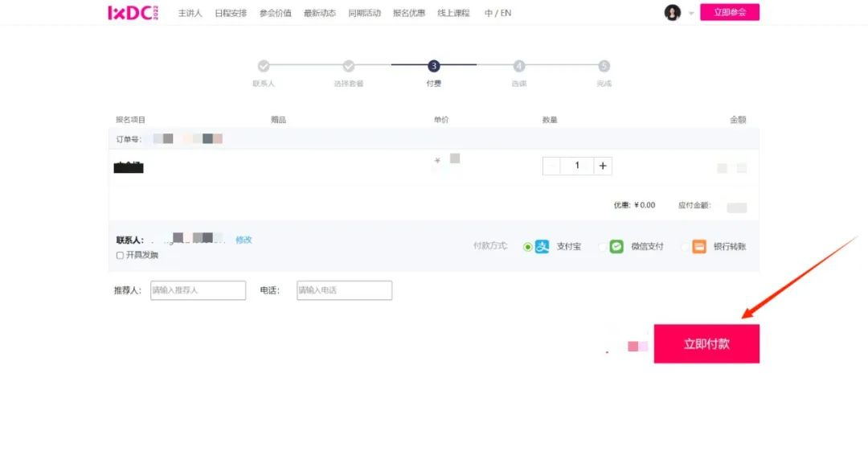Click the user avatar icon
This screenshot has width=868, height=456.
tap(672, 13)
